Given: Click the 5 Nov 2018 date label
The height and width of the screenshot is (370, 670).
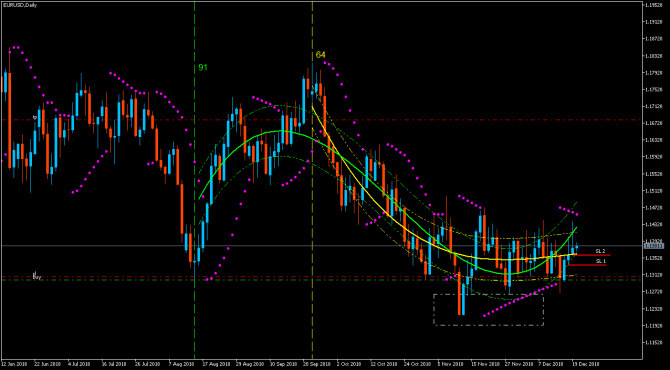Looking at the screenshot, I should click(450, 364).
